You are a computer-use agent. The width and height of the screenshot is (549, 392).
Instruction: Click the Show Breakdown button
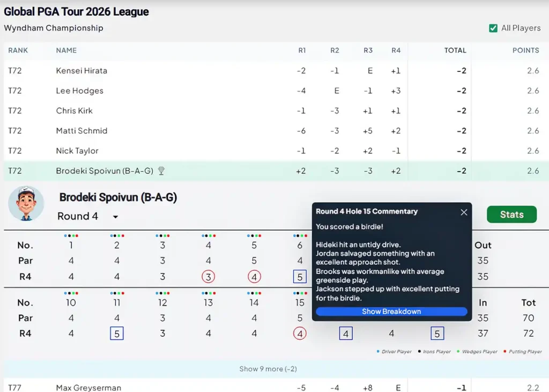pos(391,312)
